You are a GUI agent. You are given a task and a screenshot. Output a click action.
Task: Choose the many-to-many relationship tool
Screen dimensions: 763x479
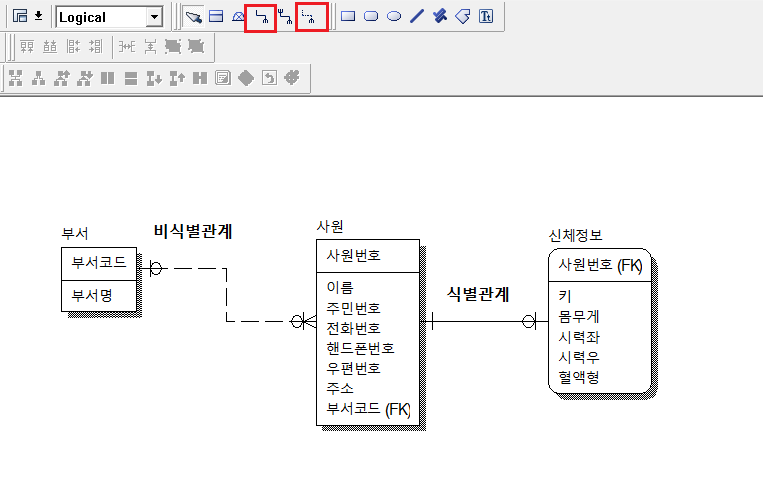pos(285,17)
